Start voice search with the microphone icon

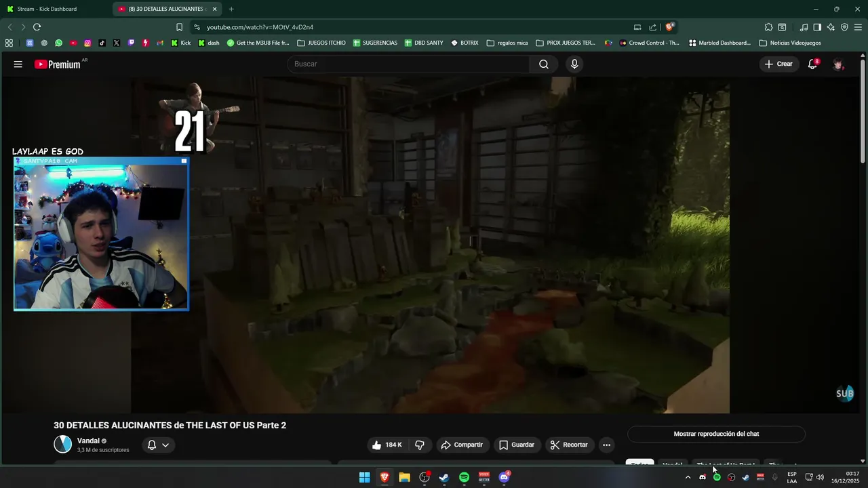pyautogui.click(x=574, y=64)
